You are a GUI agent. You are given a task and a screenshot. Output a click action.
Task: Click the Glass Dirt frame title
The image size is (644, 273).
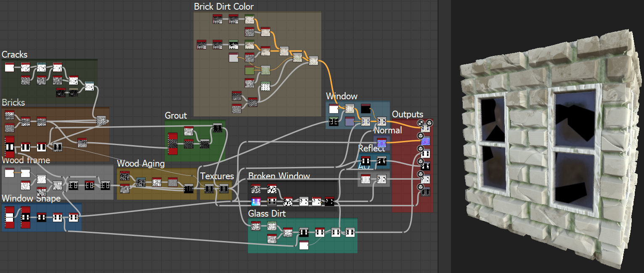267,213
